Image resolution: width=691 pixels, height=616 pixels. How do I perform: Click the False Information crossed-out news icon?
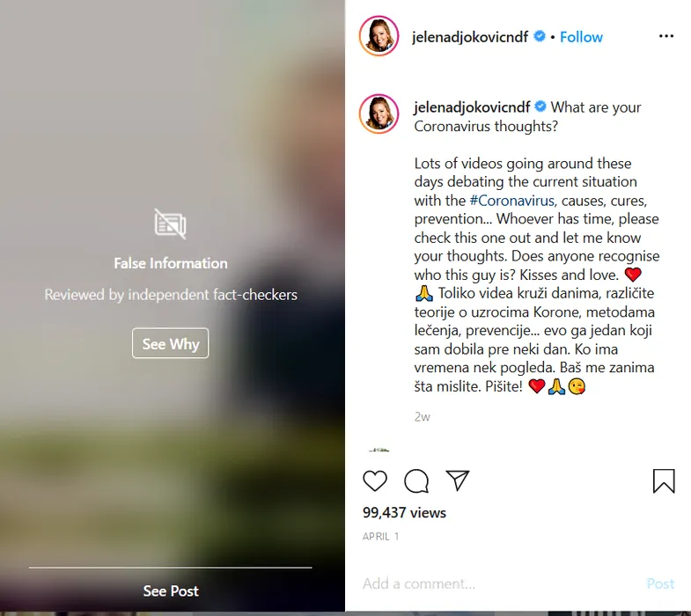coord(170,224)
